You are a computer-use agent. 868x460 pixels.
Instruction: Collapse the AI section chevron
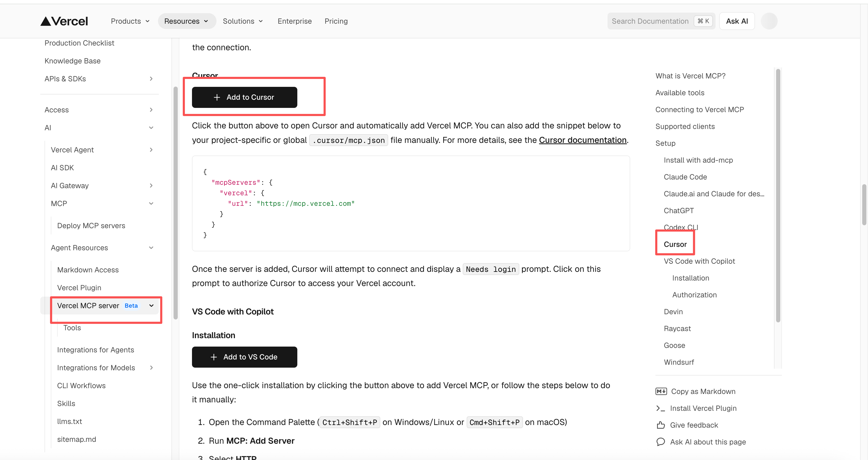pyautogui.click(x=151, y=128)
